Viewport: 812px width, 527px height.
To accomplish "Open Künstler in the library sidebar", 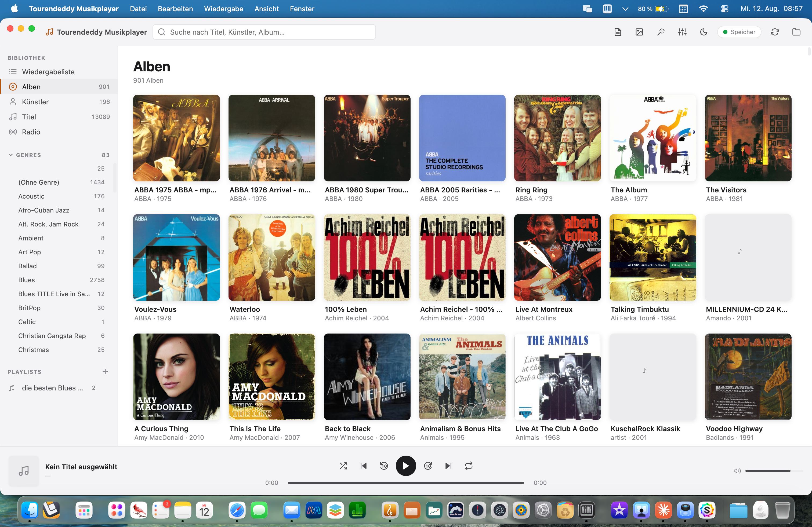I will point(59,102).
